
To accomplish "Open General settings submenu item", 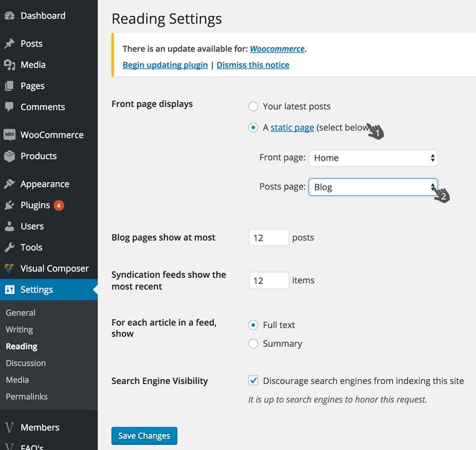I will click(x=21, y=313).
